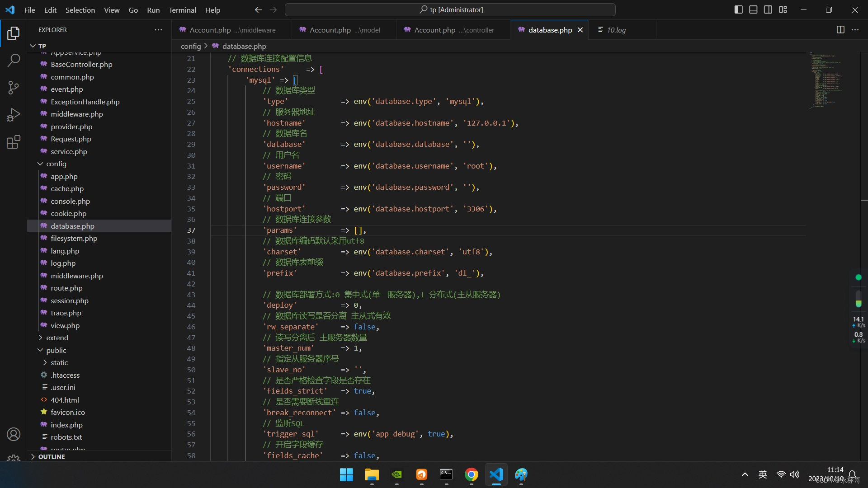Viewport: 868px width, 488px height.
Task: Toggle primary side bar layout icon
Action: pyautogui.click(x=739, y=9)
